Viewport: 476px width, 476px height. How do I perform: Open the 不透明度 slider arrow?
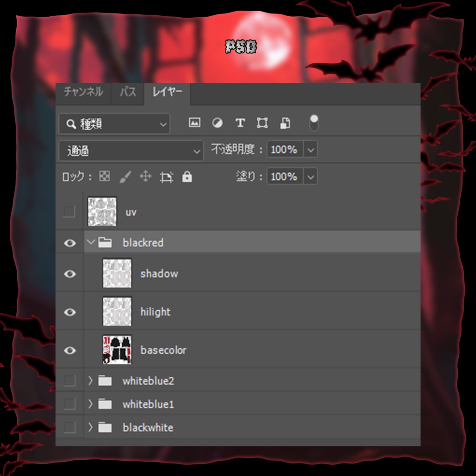(x=311, y=149)
